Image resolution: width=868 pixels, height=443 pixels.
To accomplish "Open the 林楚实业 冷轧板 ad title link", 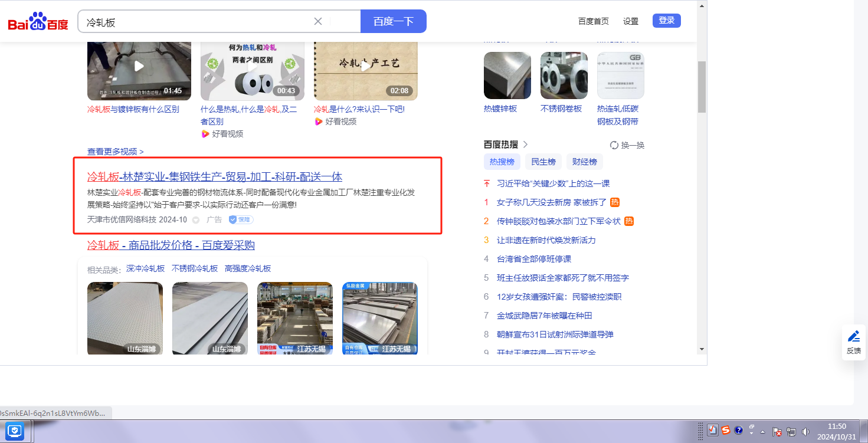I will [215, 177].
